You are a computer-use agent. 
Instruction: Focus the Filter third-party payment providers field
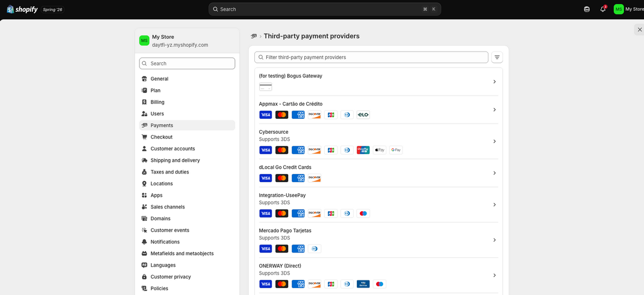[x=371, y=57]
